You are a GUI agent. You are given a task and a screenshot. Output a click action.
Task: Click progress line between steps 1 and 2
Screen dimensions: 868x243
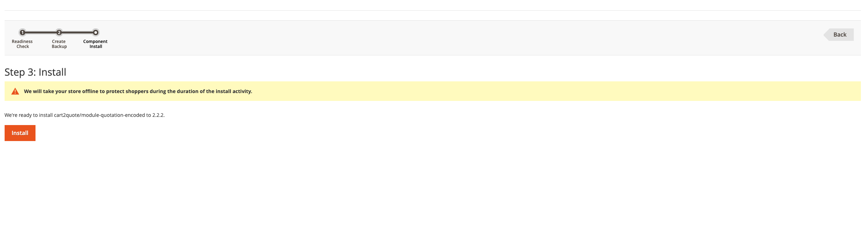point(40,33)
